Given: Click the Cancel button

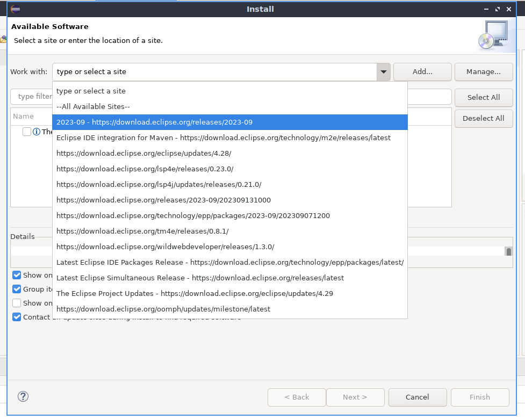Looking at the screenshot, I should 417,397.
